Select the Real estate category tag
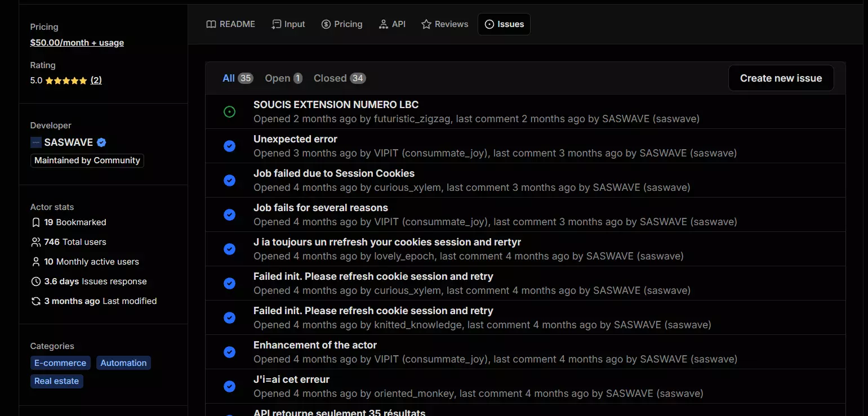The image size is (868, 416). click(x=57, y=381)
